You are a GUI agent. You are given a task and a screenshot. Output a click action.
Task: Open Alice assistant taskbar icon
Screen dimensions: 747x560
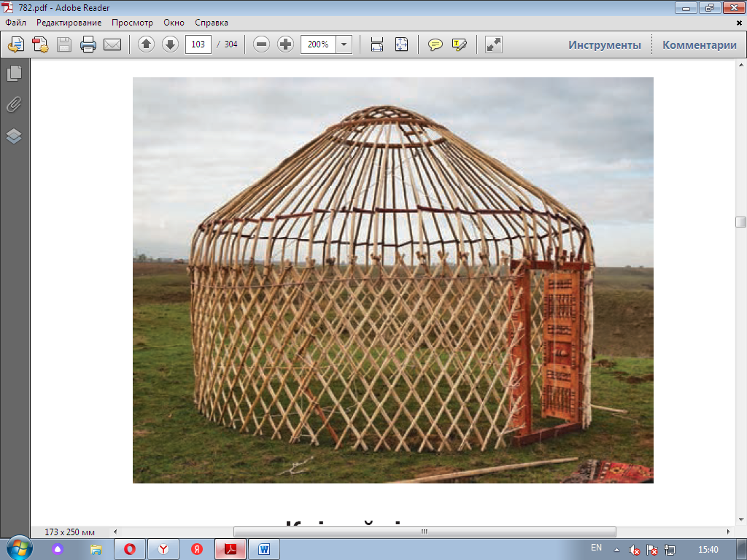[58, 549]
